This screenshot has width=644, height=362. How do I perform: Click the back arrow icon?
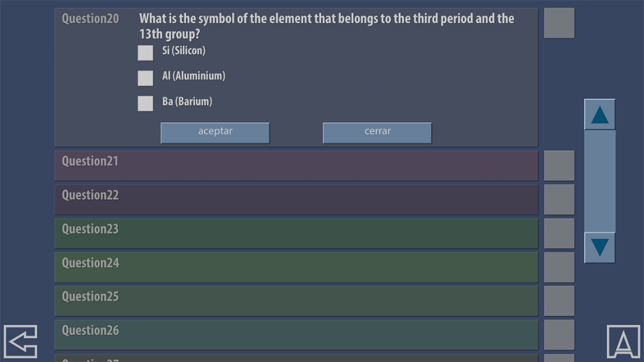[x=20, y=342]
